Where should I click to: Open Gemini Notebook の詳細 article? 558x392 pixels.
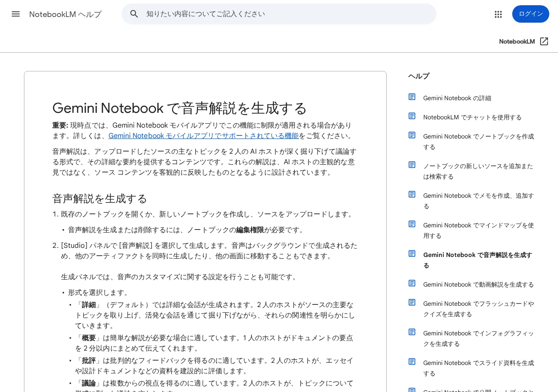pos(457,98)
